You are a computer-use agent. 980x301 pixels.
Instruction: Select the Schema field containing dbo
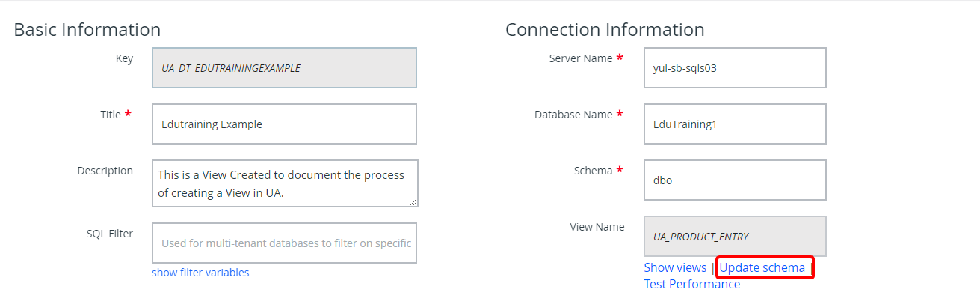[735, 180]
